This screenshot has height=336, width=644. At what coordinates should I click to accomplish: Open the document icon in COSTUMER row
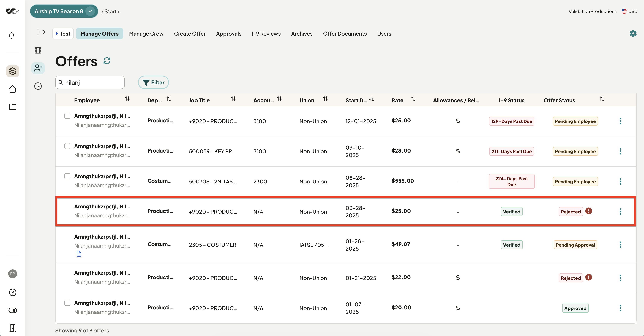coord(79,254)
